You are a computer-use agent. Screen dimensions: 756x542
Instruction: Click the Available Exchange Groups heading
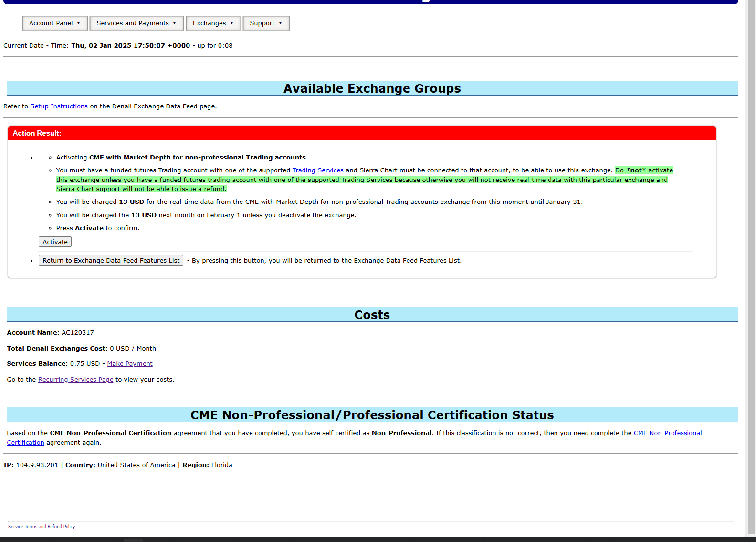(372, 89)
